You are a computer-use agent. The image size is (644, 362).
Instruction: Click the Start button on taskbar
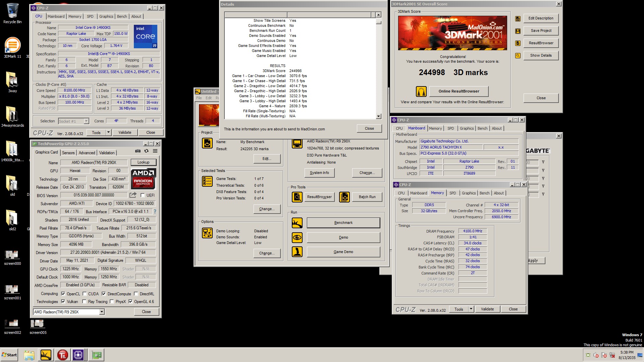pos(9,355)
